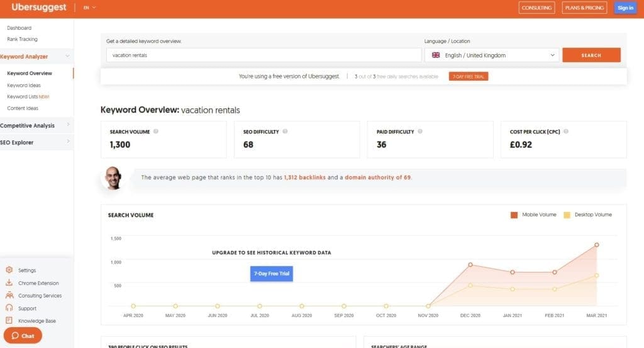The image size is (644, 348).
Task: Click the orange SEARCH button
Action: [x=591, y=55]
